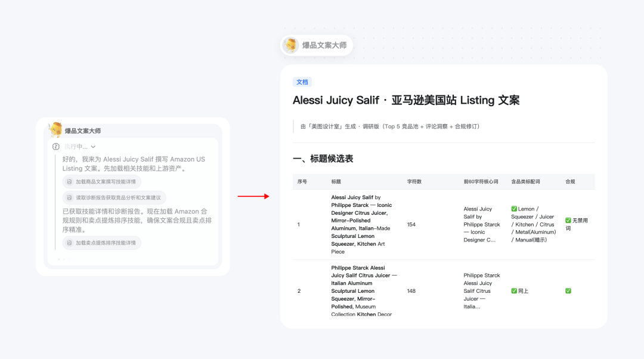
Task: Open the 加载商品文案撰写技能详情 chip
Action: pos(102,181)
